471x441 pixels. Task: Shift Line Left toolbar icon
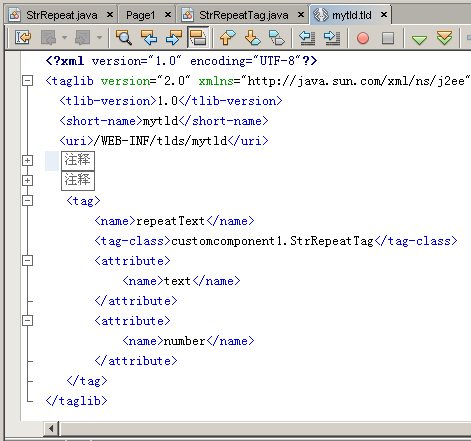[x=307, y=38]
